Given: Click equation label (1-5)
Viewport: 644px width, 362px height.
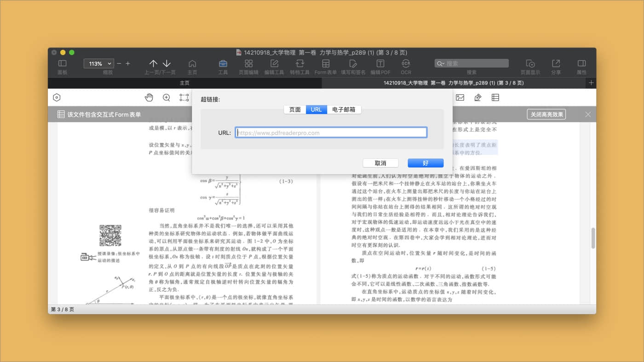Looking at the screenshot, I should (489, 268).
